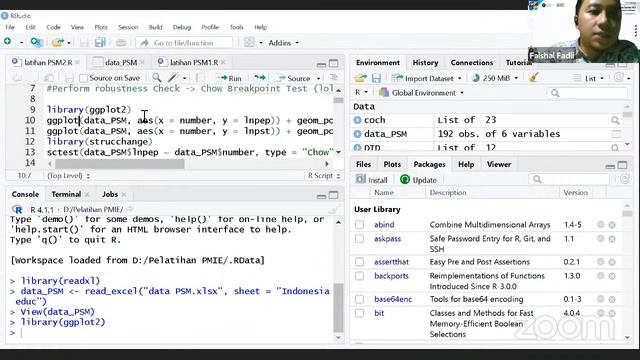Image resolution: width=640 pixels, height=360 pixels.
Task: Open the assertthat package link
Action: 391,262
